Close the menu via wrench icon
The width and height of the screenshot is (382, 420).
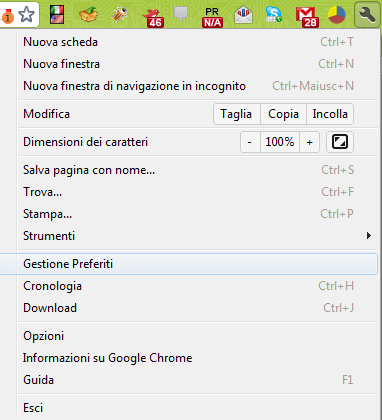367,15
